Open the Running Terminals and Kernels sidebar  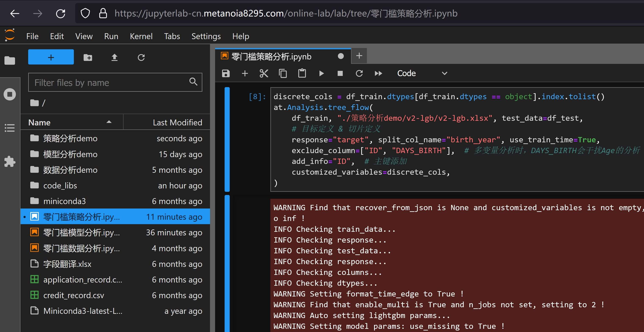(10, 95)
